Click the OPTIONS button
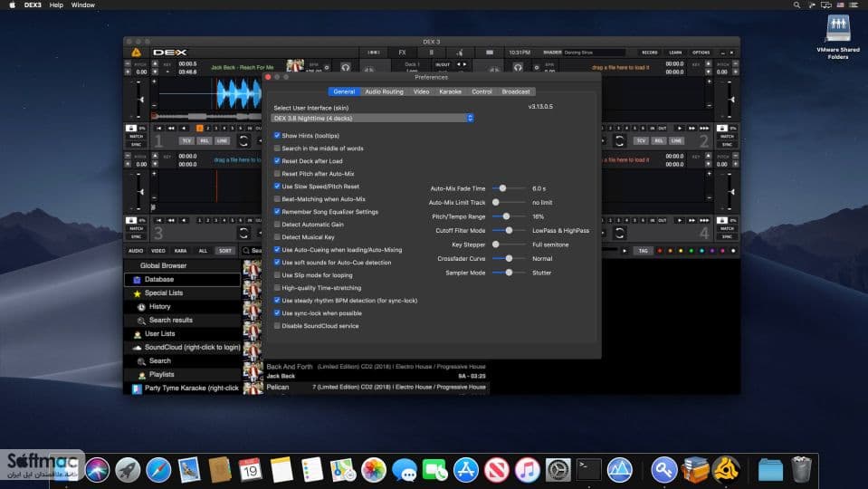Image resolution: width=868 pixels, height=489 pixels. coord(701,53)
